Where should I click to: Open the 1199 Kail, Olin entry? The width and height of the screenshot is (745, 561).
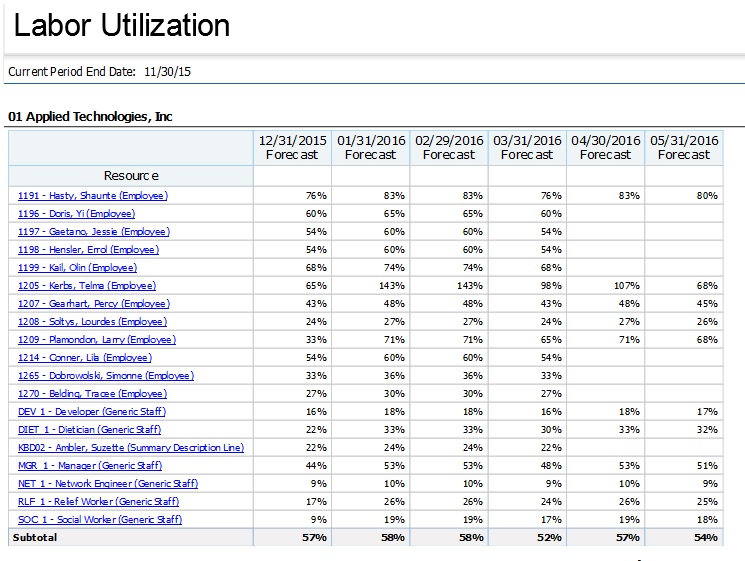coord(78,268)
